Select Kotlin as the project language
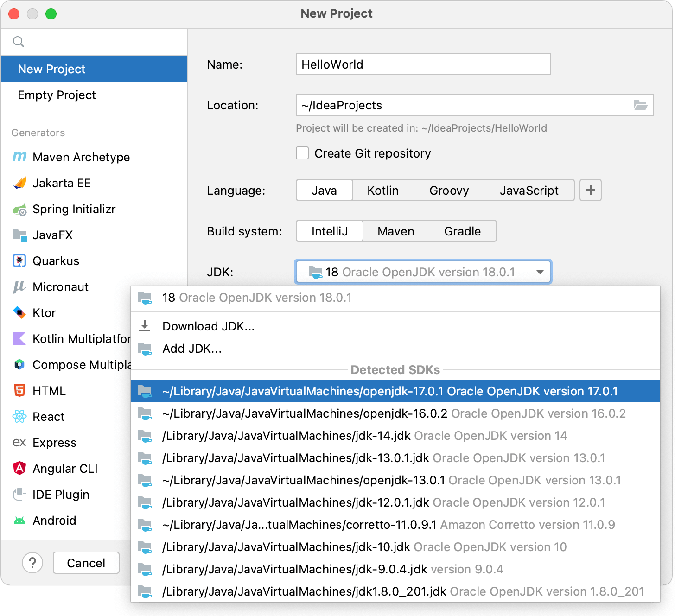The width and height of the screenshot is (675, 616). [383, 190]
